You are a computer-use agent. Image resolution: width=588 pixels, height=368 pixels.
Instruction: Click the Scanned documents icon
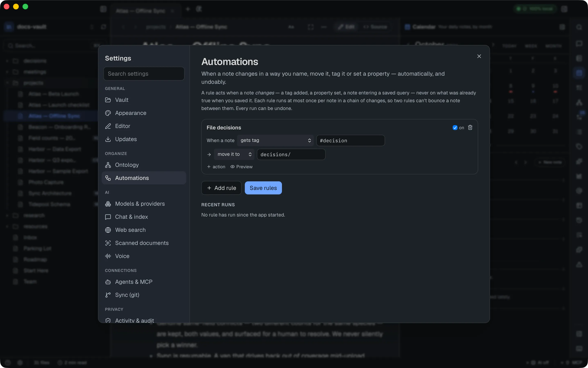click(x=108, y=243)
